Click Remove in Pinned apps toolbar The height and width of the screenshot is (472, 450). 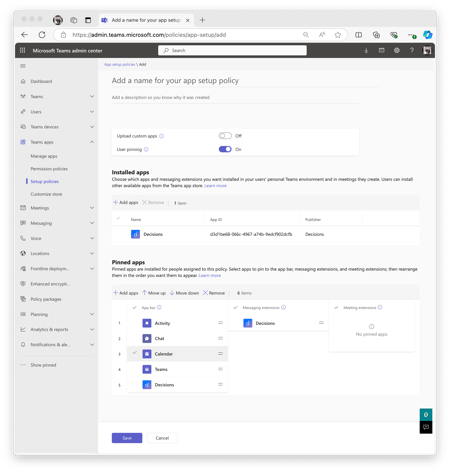point(214,293)
